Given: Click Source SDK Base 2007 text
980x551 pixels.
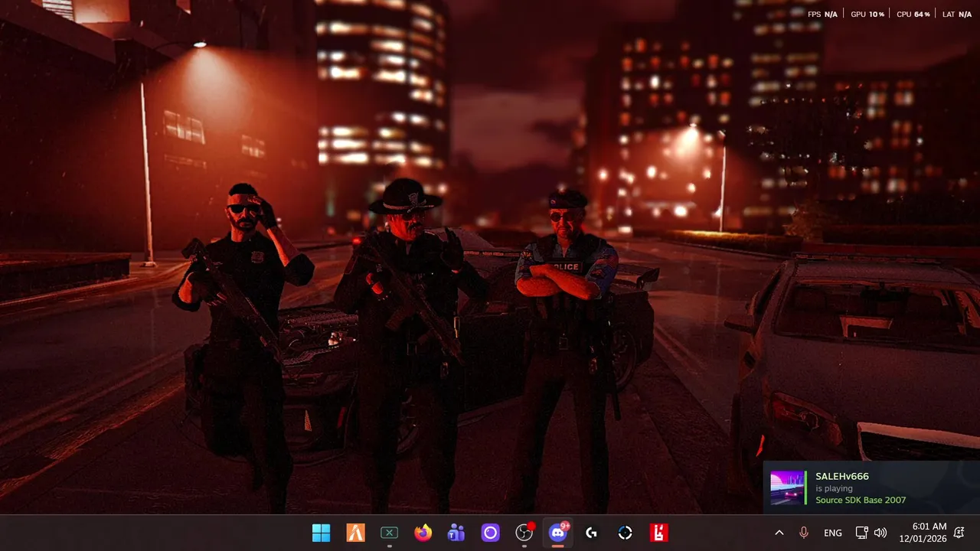Looking at the screenshot, I should [861, 500].
